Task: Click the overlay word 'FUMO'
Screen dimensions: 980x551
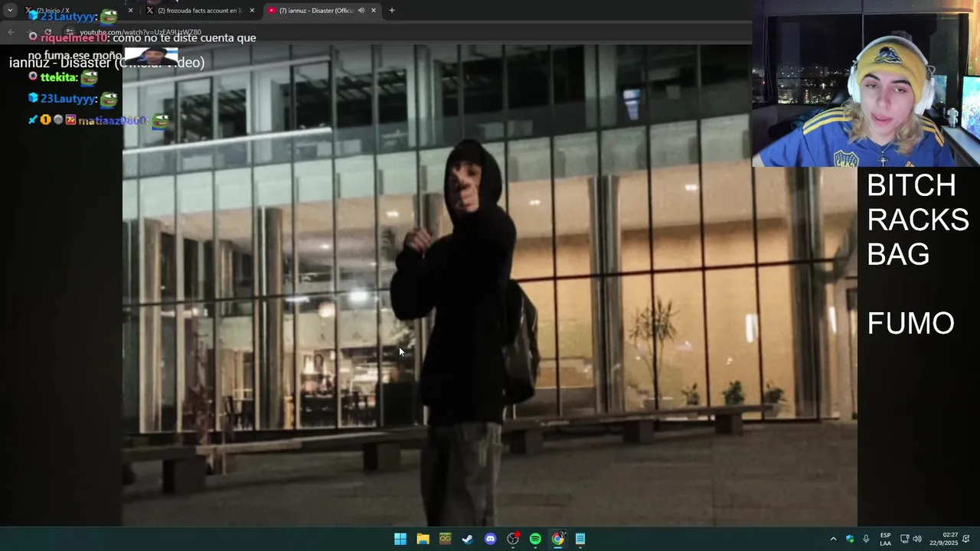Action: (x=910, y=323)
